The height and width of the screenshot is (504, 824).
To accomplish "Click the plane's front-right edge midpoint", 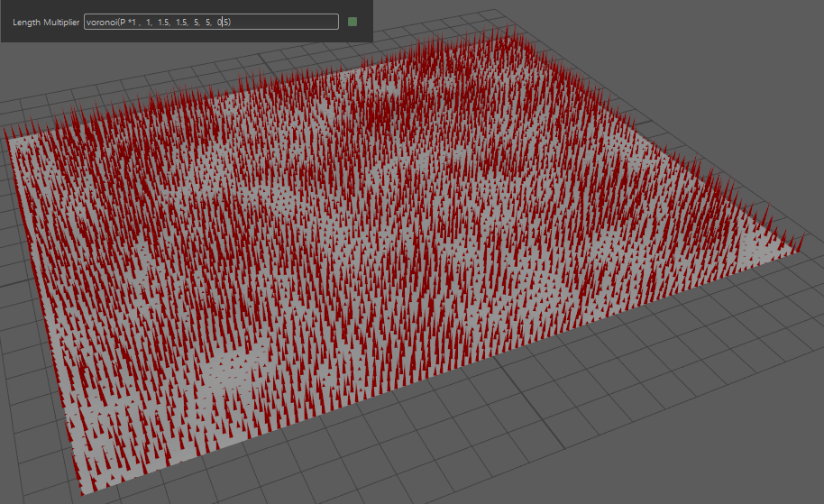I will pos(442,371).
